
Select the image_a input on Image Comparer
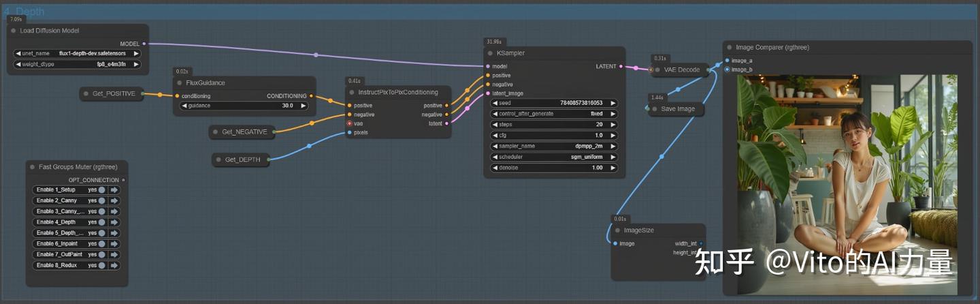[x=728, y=61]
